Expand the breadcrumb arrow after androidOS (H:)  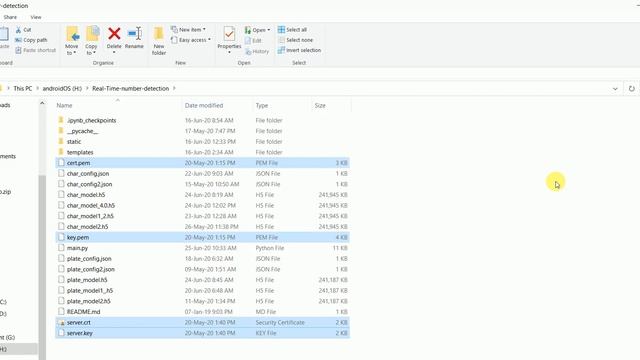tap(87, 88)
